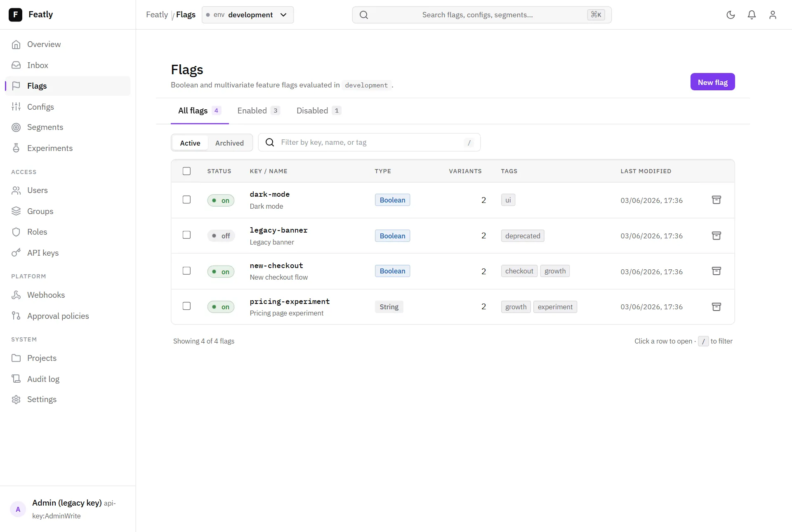Click the Users people icon
The height and width of the screenshot is (532, 792).
[x=16, y=191]
